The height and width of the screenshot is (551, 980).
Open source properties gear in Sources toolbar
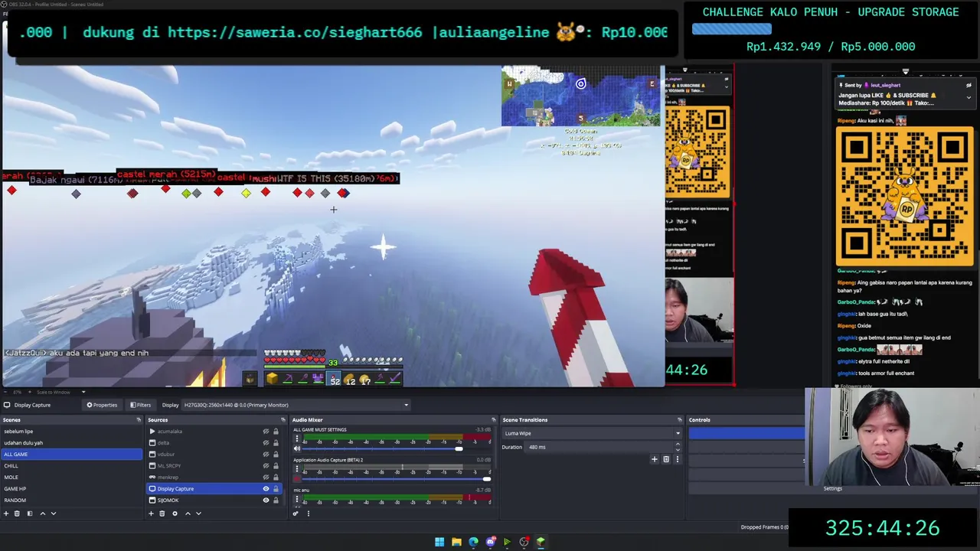[x=175, y=514]
